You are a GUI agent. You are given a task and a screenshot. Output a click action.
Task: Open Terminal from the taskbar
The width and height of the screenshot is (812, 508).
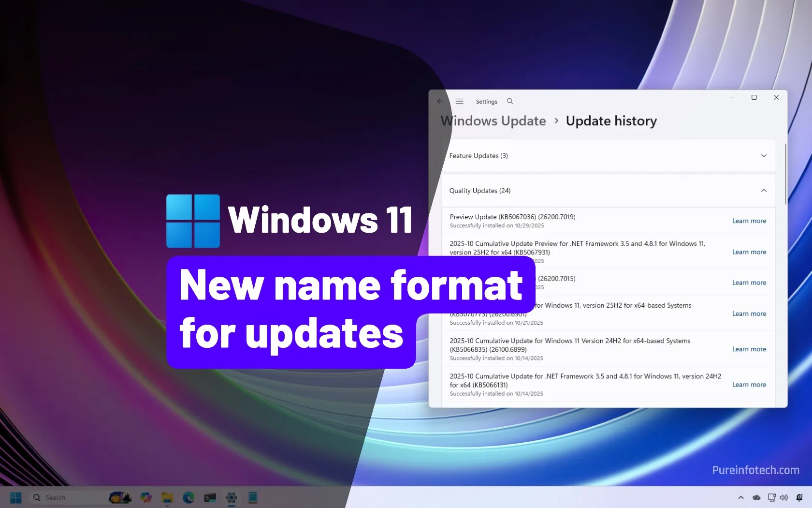click(210, 497)
